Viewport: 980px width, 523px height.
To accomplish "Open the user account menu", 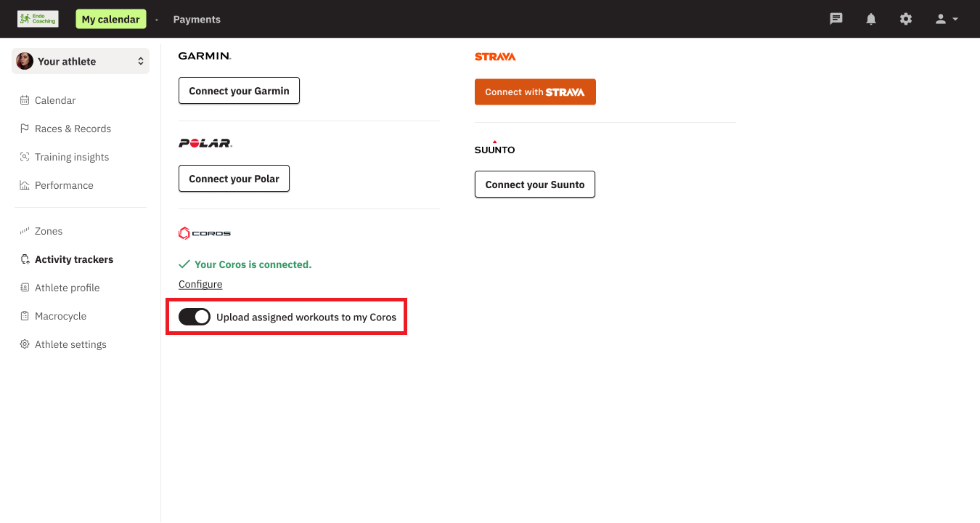I will 947,19.
